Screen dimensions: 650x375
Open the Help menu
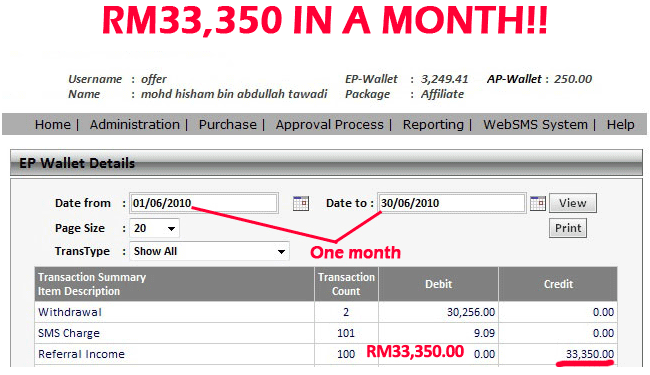point(621,124)
